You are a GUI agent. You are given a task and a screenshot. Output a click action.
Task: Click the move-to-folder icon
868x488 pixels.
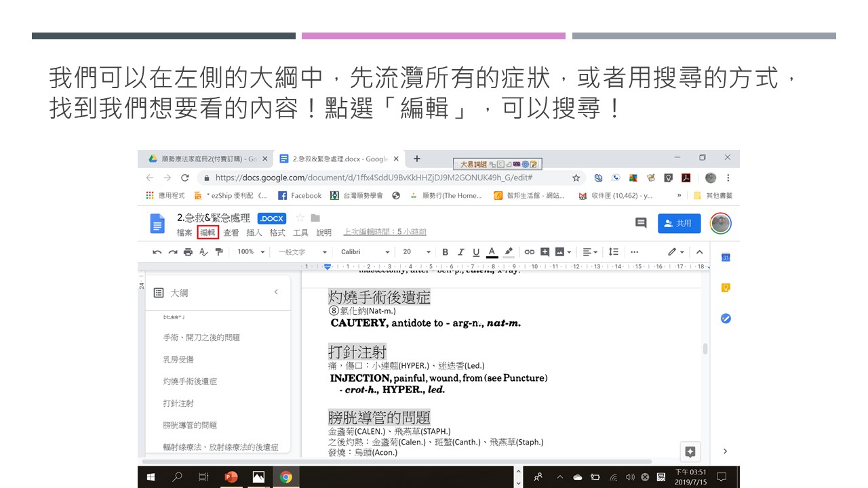[315, 218]
